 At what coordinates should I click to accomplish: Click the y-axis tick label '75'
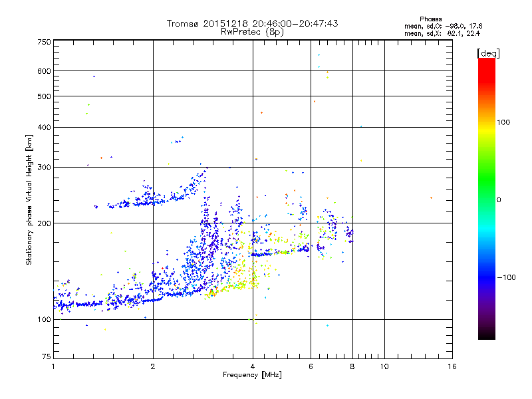point(47,356)
